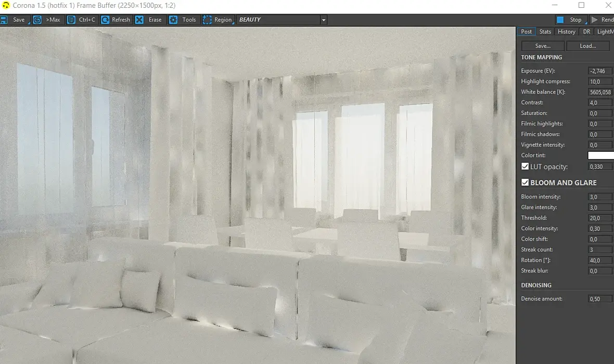Open the History tab
The width and height of the screenshot is (614, 364).
click(x=566, y=32)
